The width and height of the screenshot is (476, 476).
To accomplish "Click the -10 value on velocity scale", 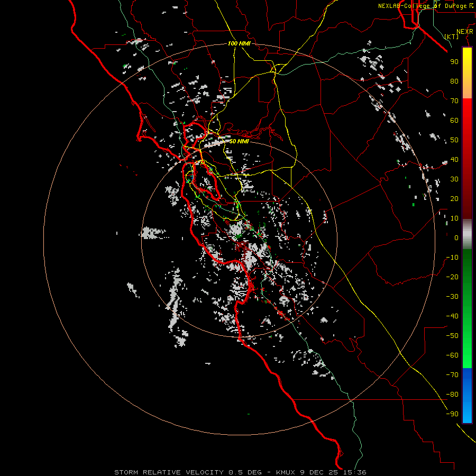I will point(452,258).
